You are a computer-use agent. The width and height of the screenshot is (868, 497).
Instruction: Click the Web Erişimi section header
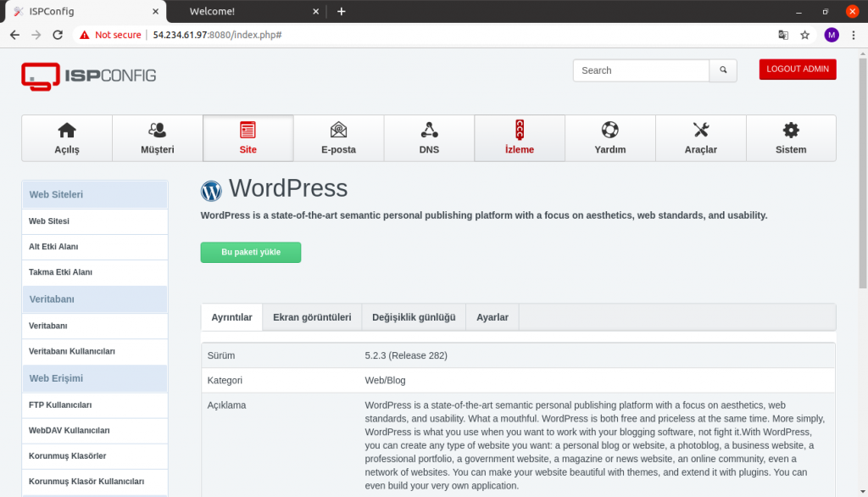(95, 378)
